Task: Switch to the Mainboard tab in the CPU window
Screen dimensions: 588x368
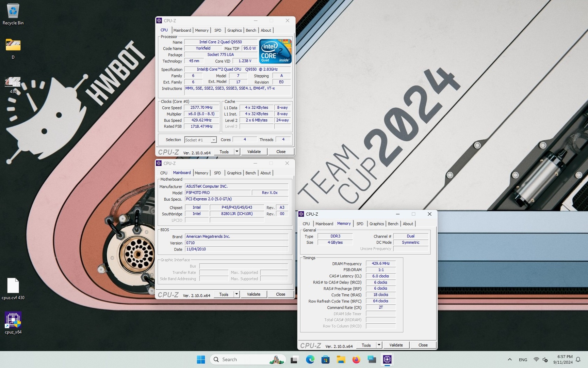Action: click(x=182, y=30)
